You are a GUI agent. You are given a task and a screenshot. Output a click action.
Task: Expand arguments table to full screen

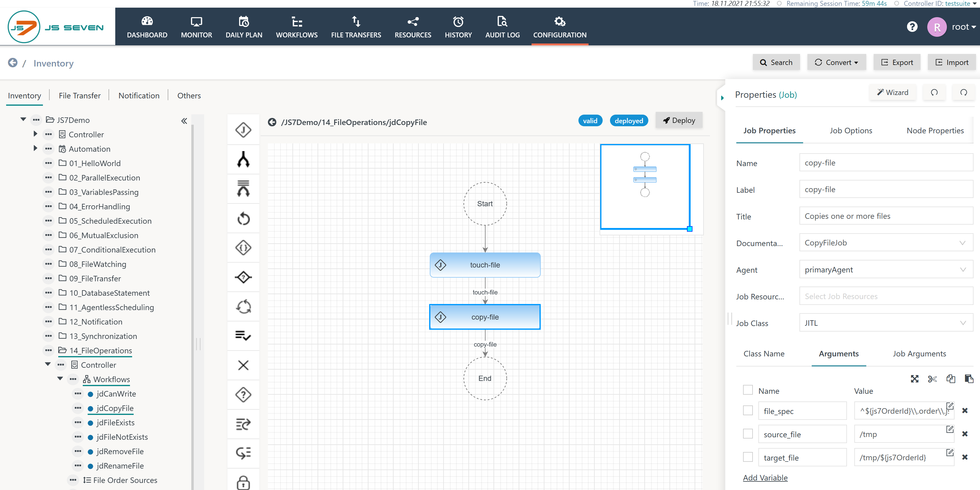point(914,378)
